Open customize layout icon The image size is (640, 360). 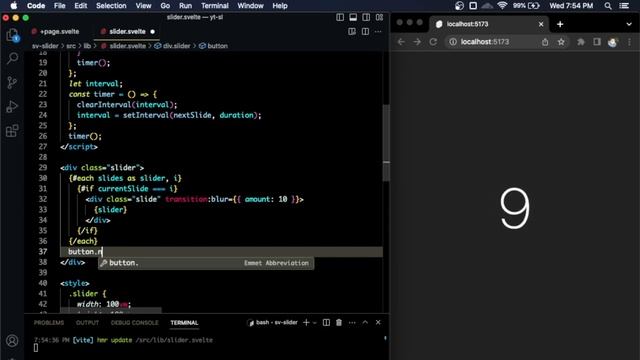coord(380,17)
